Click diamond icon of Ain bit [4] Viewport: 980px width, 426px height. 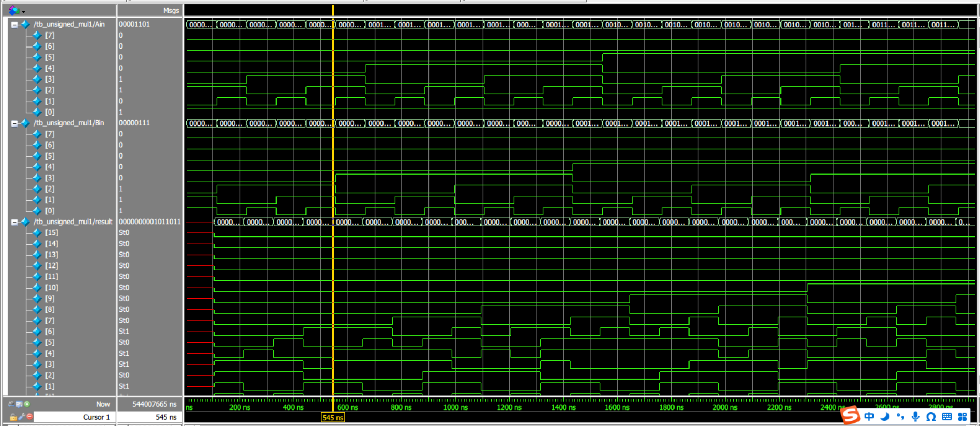[37, 68]
